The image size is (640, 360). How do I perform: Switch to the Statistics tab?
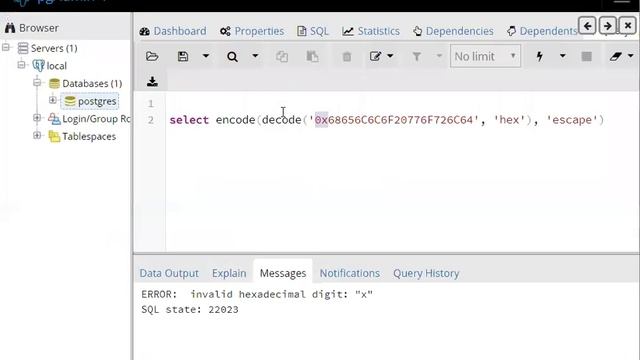click(x=371, y=31)
